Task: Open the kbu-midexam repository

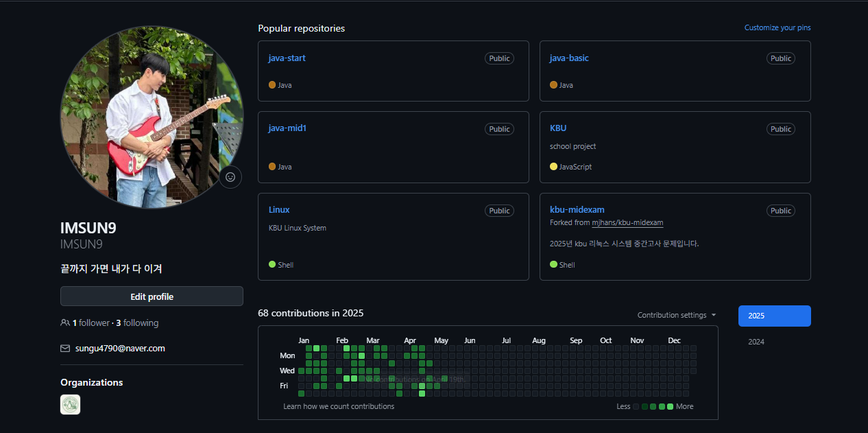Action: coord(577,210)
